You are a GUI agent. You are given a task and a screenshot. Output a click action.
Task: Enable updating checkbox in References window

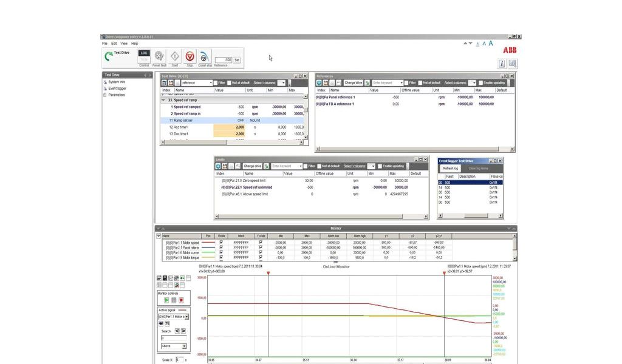click(x=480, y=83)
